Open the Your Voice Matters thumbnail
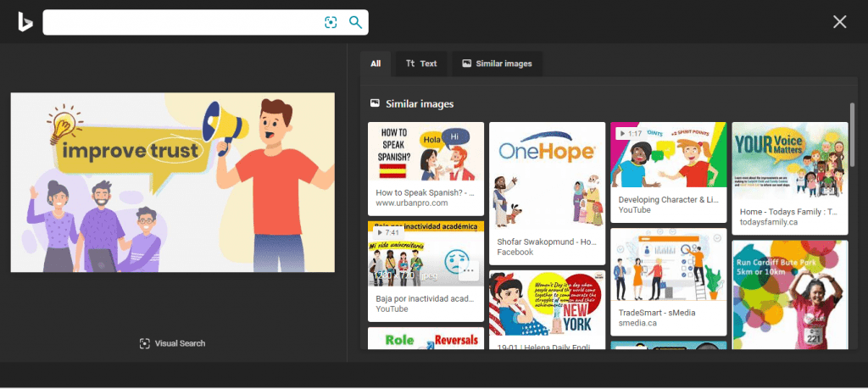The height and width of the screenshot is (389, 868). tap(790, 161)
